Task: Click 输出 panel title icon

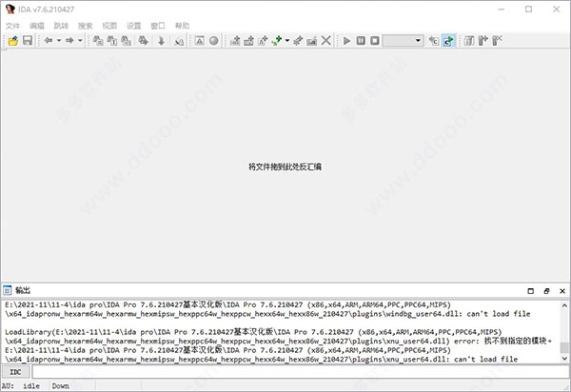Action: tap(8, 290)
